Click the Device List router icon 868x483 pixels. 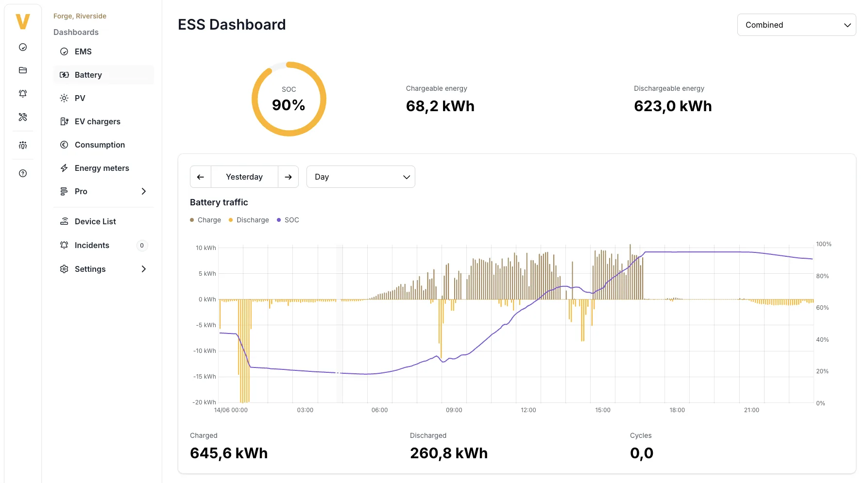pos(64,221)
